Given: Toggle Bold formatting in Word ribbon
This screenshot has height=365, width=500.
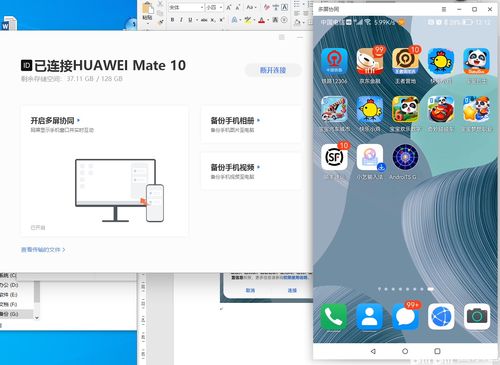Looking at the screenshot, I should [x=172, y=20].
